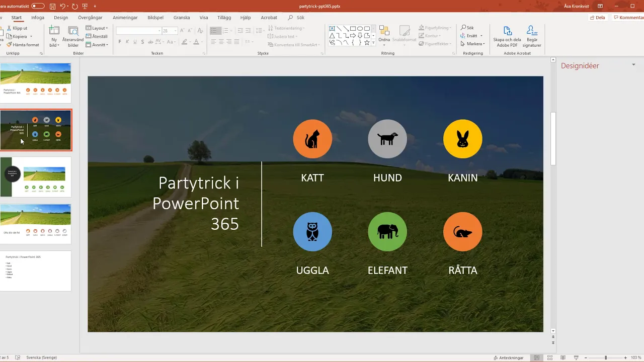This screenshot has width=644, height=362.
Task: Select the fifth white text slide thumbnail
Action: pos(36,271)
